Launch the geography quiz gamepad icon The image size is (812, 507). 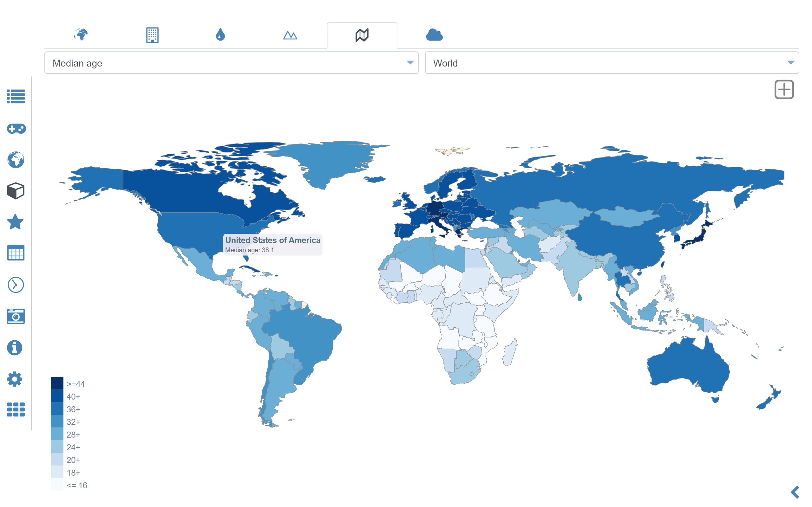(x=16, y=128)
